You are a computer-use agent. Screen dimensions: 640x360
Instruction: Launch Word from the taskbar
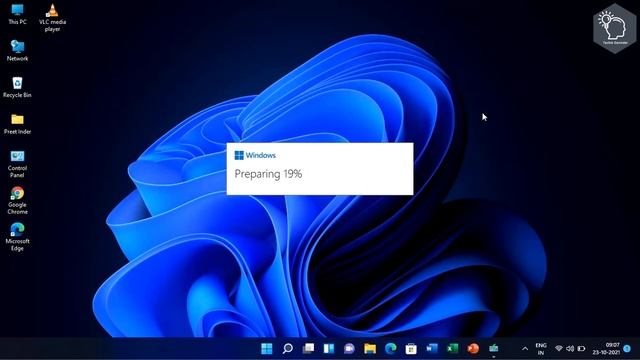point(432,349)
